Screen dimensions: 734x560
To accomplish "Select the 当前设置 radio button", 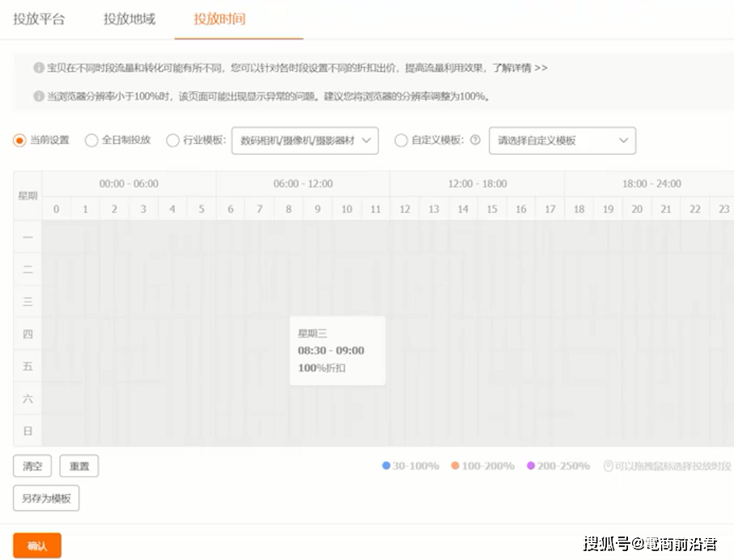I will [x=19, y=141].
